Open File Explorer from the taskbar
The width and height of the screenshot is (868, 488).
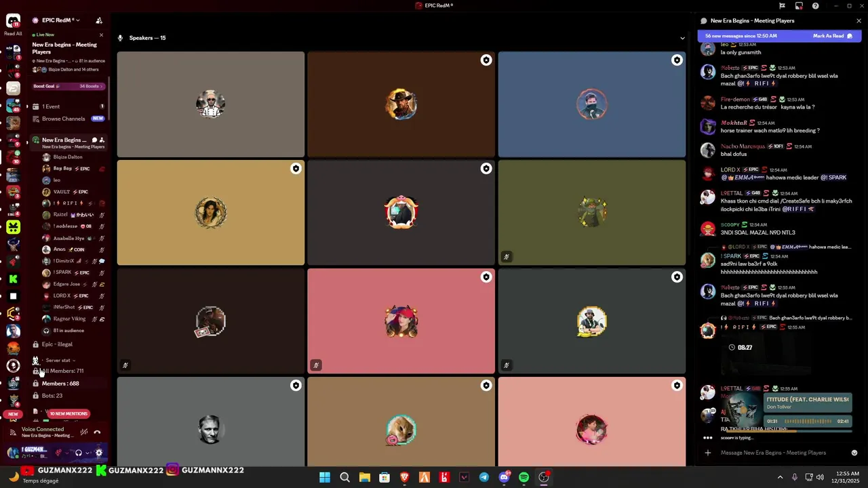pos(364,477)
